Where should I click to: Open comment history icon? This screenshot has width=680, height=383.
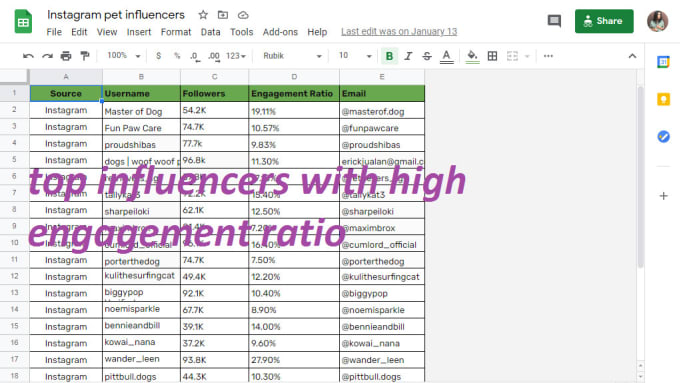pyautogui.click(x=554, y=21)
